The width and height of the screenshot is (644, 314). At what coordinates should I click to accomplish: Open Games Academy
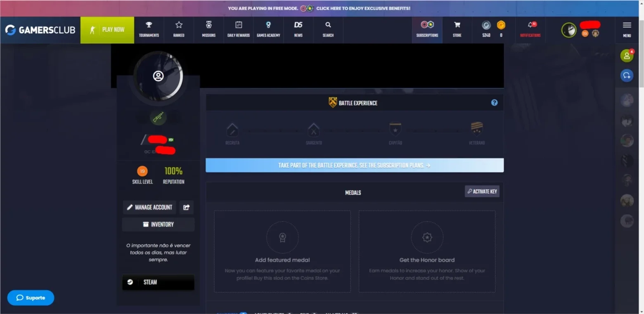(268, 30)
